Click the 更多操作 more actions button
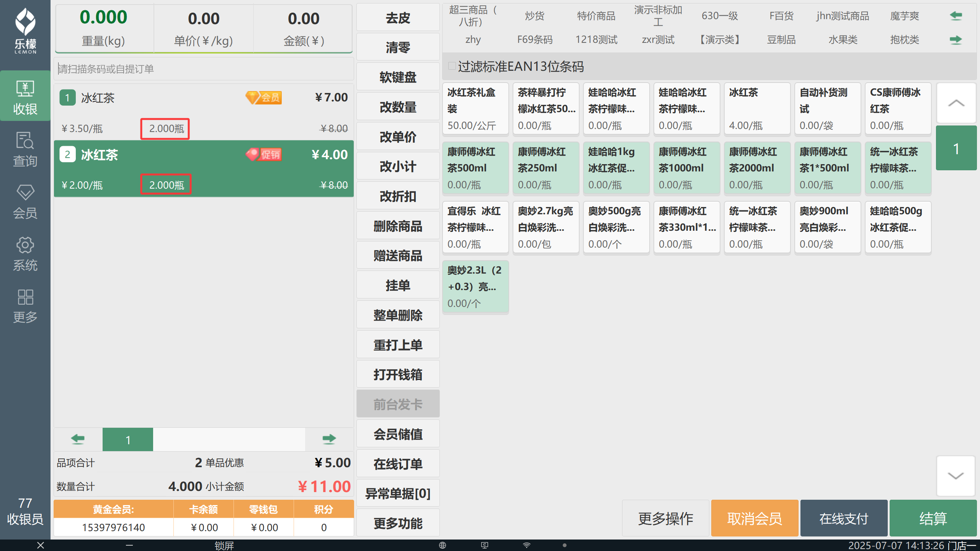This screenshot has height=551, width=980. (x=665, y=518)
